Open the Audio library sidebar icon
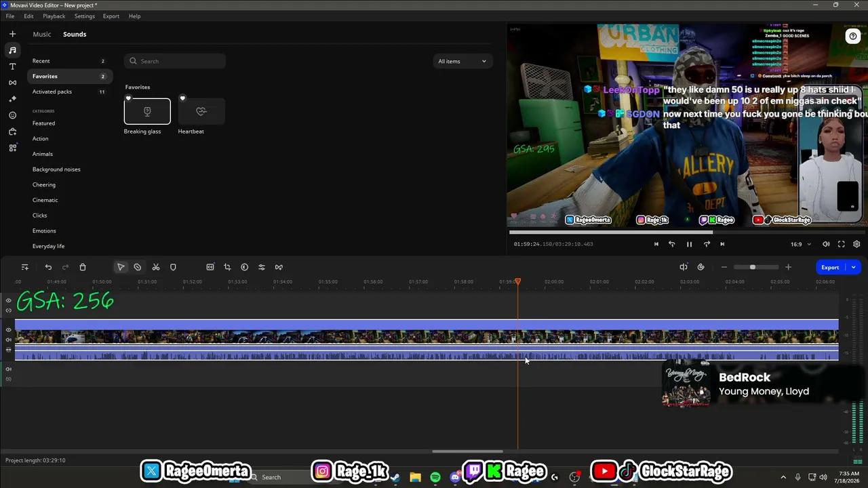 click(12, 50)
